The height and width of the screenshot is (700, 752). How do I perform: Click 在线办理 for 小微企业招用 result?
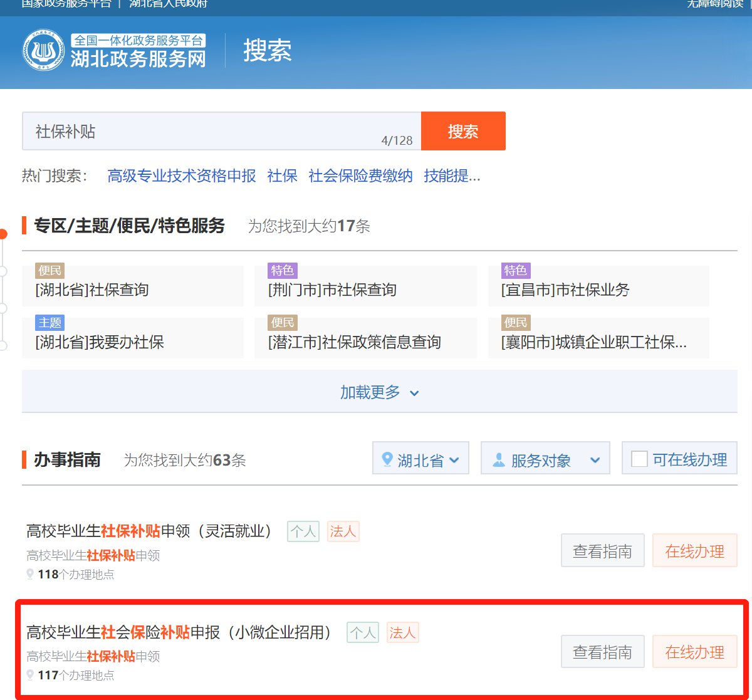[694, 652]
